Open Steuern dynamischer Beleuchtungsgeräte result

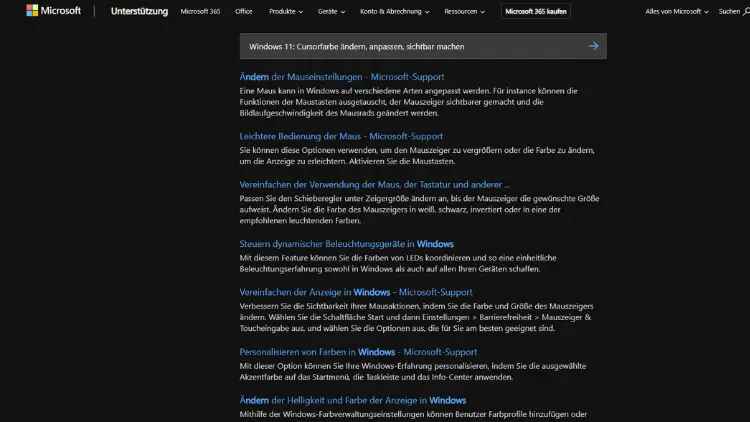click(x=346, y=244)
